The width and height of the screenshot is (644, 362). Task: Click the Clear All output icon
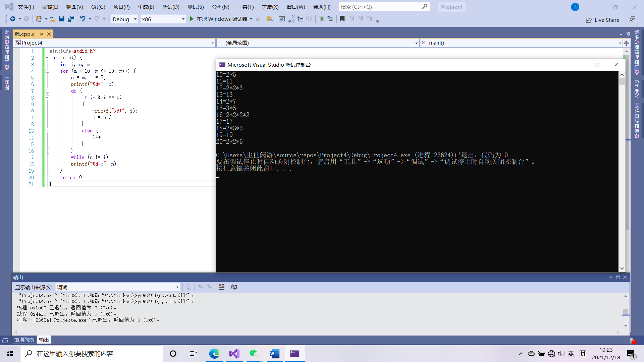(221, 287)
